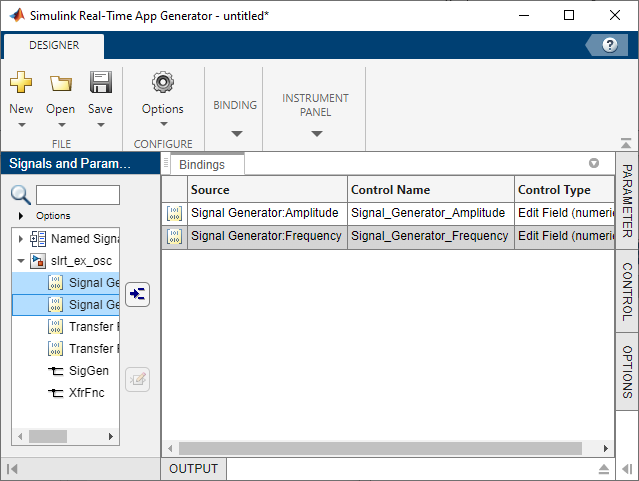Click the Open folder icon

pyautogui.click(x=60, y=83)
